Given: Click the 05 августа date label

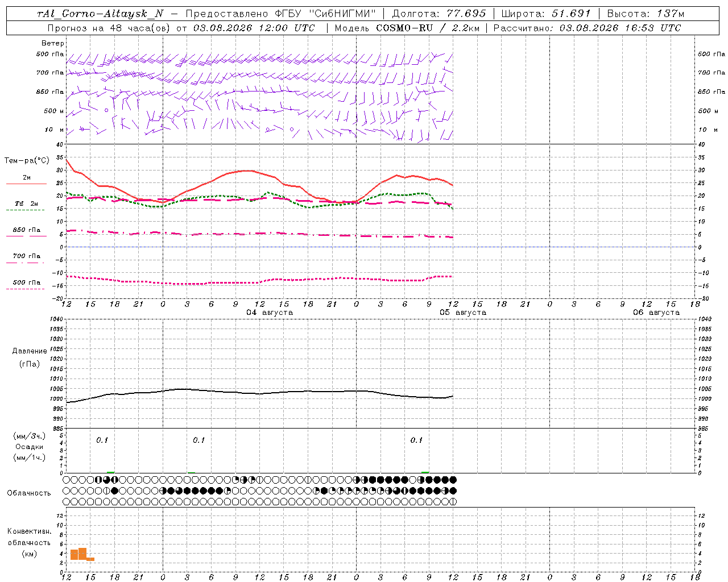Looking at the screenshot, I should coord(463,312).
